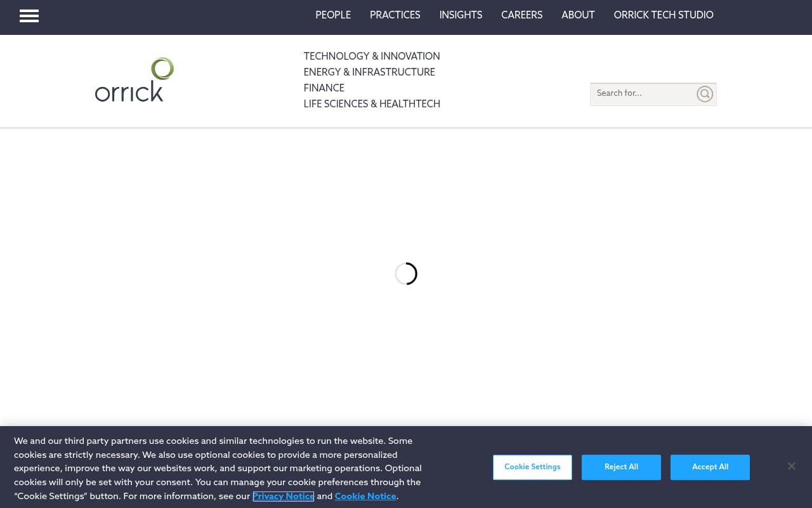Open the Privacy Notice link
This screenshot has height=508, width=812.
pyautogui.click(x=283, y=497)
